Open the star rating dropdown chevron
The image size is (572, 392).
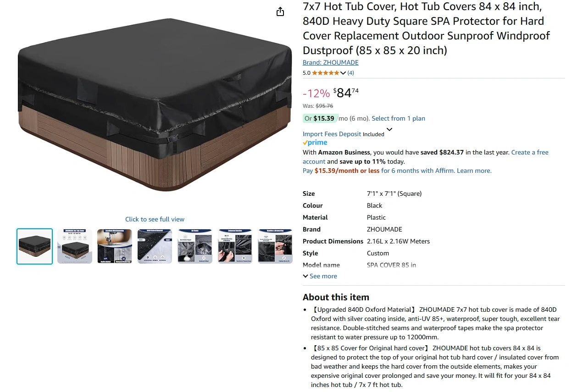pyautogui.click(x=343, y=73)
